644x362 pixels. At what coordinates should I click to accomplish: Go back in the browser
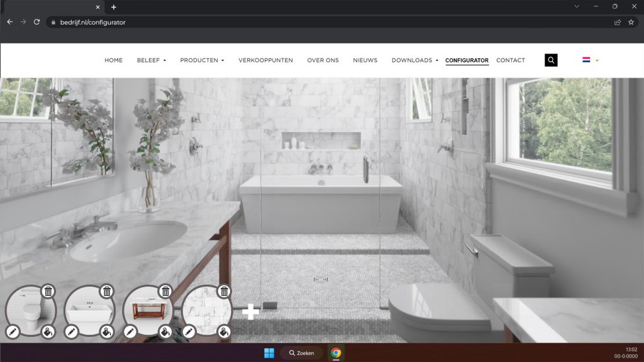[x=10, y=22]
